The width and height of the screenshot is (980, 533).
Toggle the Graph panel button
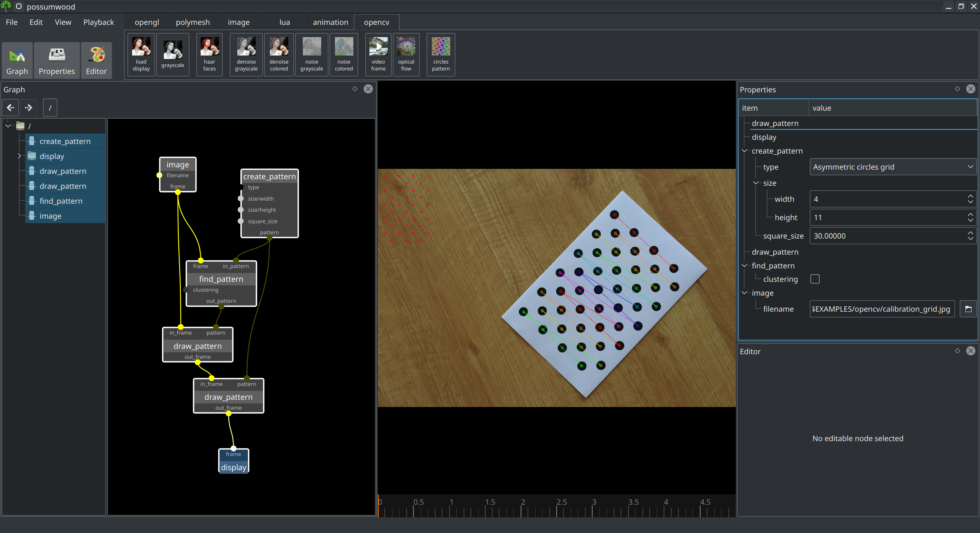[17, 60]
